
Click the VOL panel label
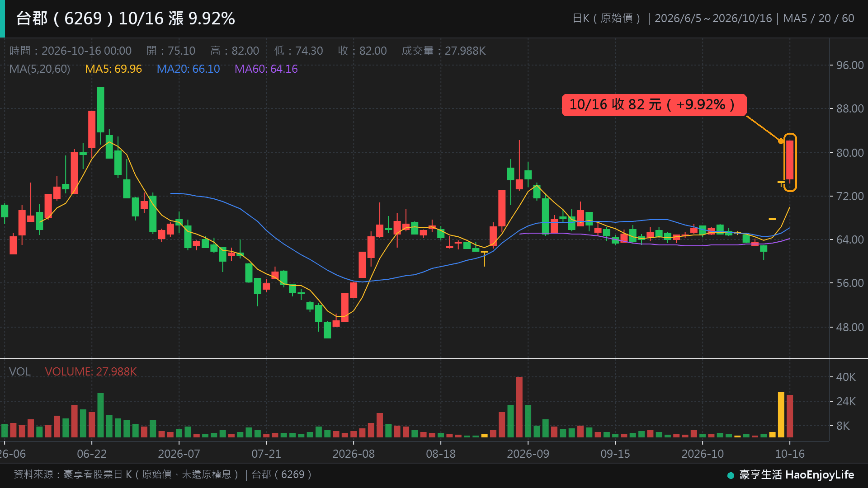click(20, 372)
